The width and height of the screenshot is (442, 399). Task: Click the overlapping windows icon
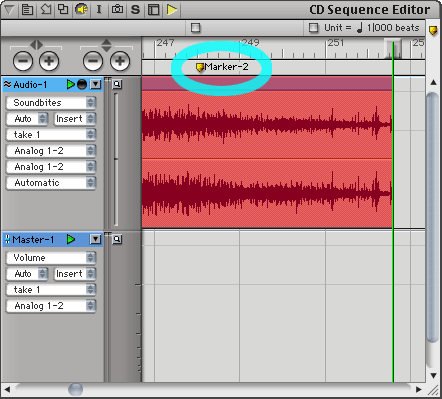tap(63, 9)
